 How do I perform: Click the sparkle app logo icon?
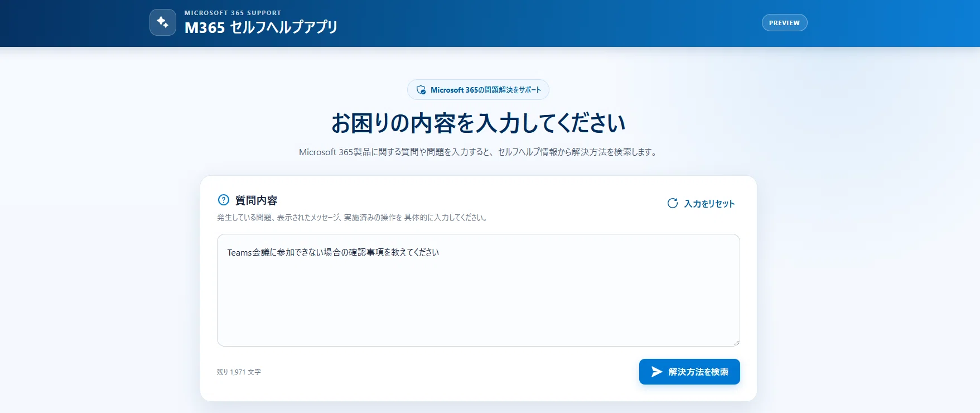pyautogui.click(x=163, y=22)
